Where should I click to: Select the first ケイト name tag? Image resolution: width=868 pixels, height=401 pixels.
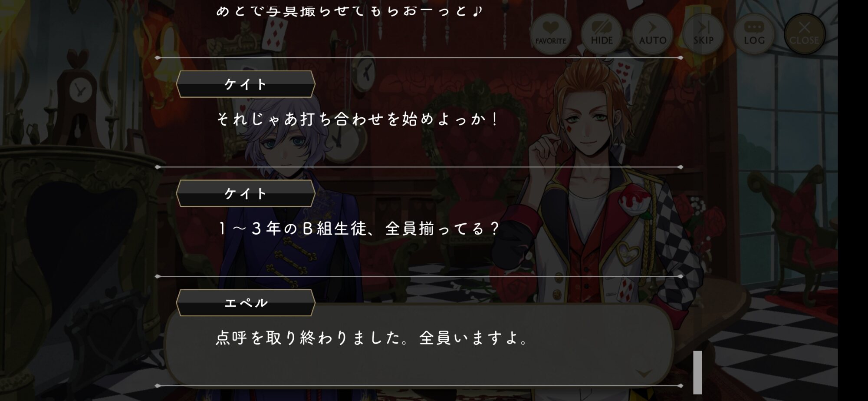point(246,84)
